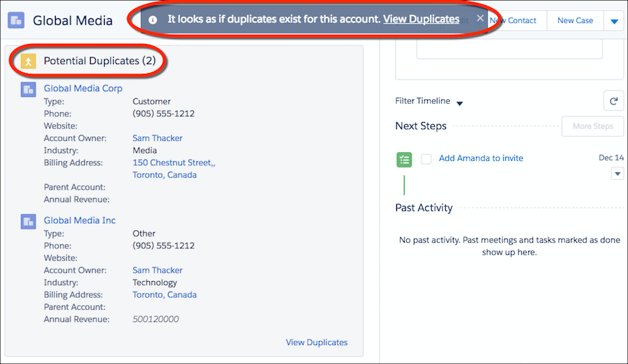Open Sam Thacker owner of Global Media Inc
This screenshot has width=628, height=364.
[158, 271]
